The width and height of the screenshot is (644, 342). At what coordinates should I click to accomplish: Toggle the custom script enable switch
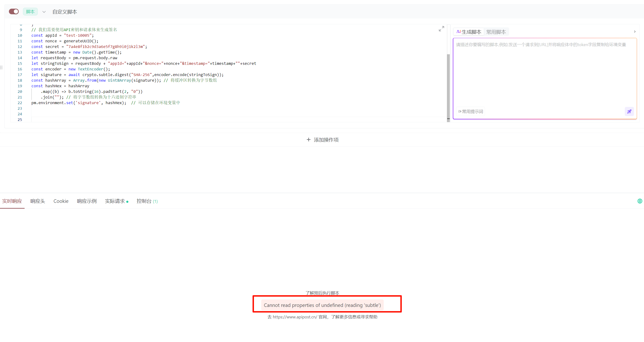(14, 11)
